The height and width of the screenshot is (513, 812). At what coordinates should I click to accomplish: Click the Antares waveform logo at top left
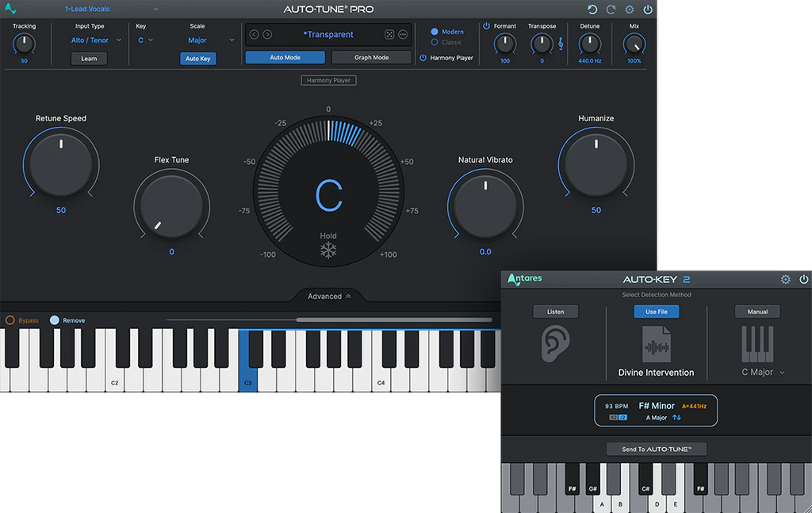10,9
